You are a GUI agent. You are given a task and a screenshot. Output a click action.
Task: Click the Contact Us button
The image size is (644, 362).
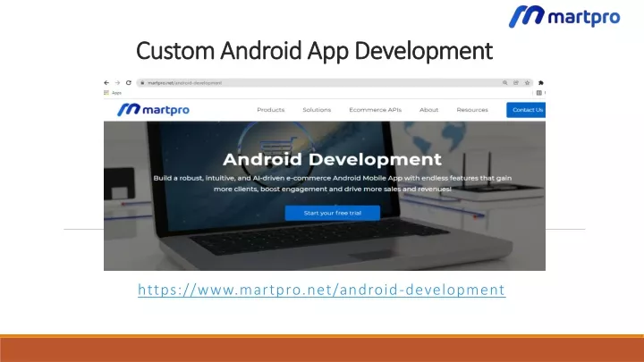pyautogui.click(x=526, y=110)
